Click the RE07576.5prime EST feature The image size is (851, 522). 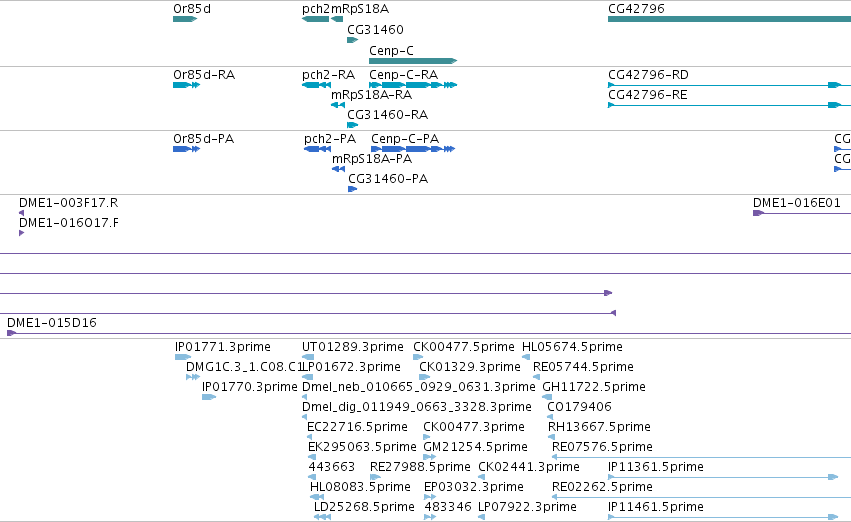[x=701, y=457]
